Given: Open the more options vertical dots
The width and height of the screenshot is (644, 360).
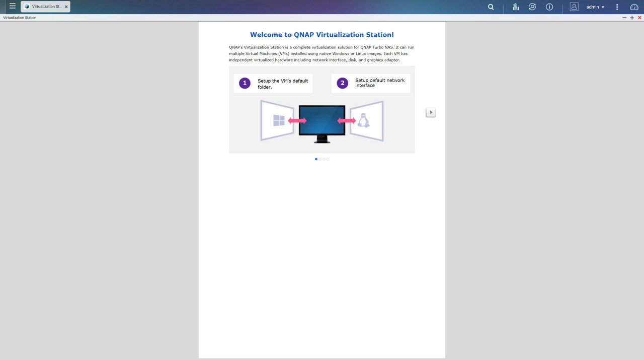Looking at the screenshot, I should click(617, 7).
